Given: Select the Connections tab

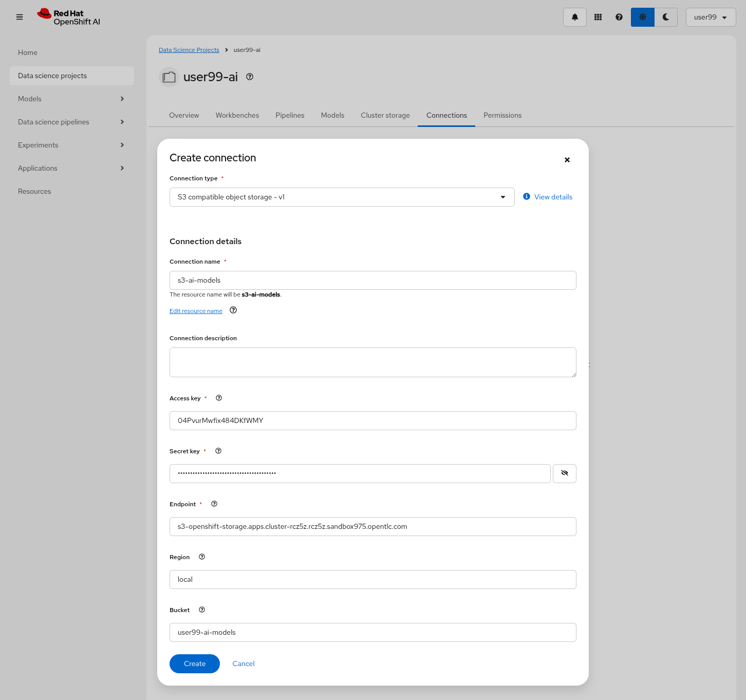Looking at the screenshot, I should coord(446,115).
